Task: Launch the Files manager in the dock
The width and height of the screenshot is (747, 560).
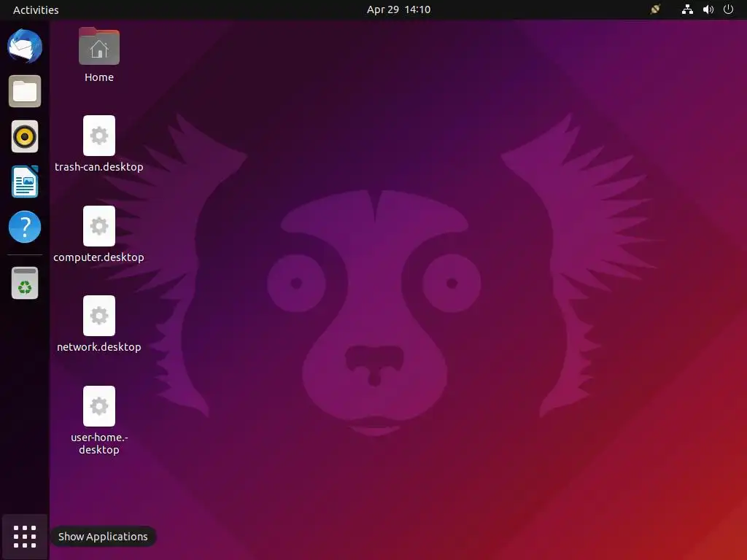Action: (x=25, y=91)
